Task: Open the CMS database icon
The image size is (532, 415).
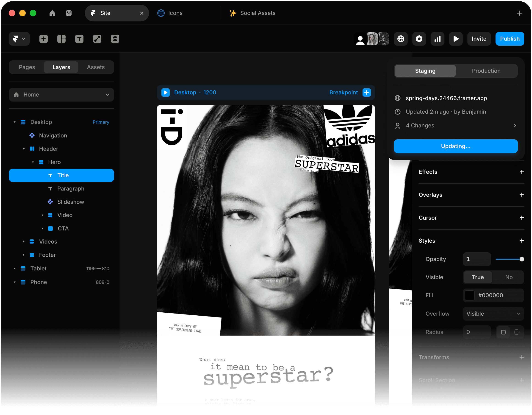Action: point(115,39)
